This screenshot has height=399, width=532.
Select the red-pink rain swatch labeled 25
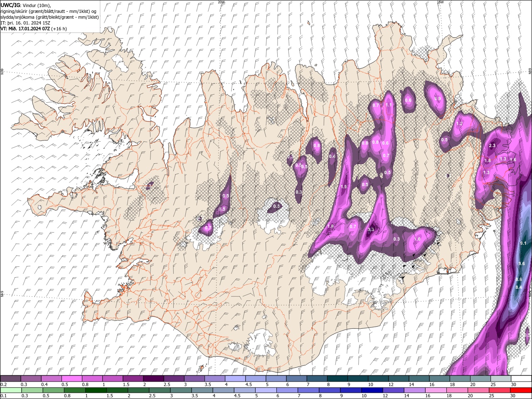pos(500,390)
